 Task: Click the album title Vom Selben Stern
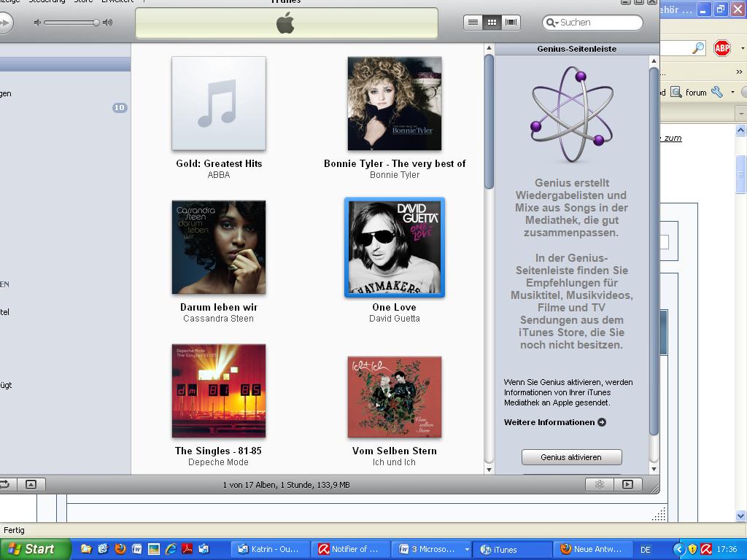[395, 451]
